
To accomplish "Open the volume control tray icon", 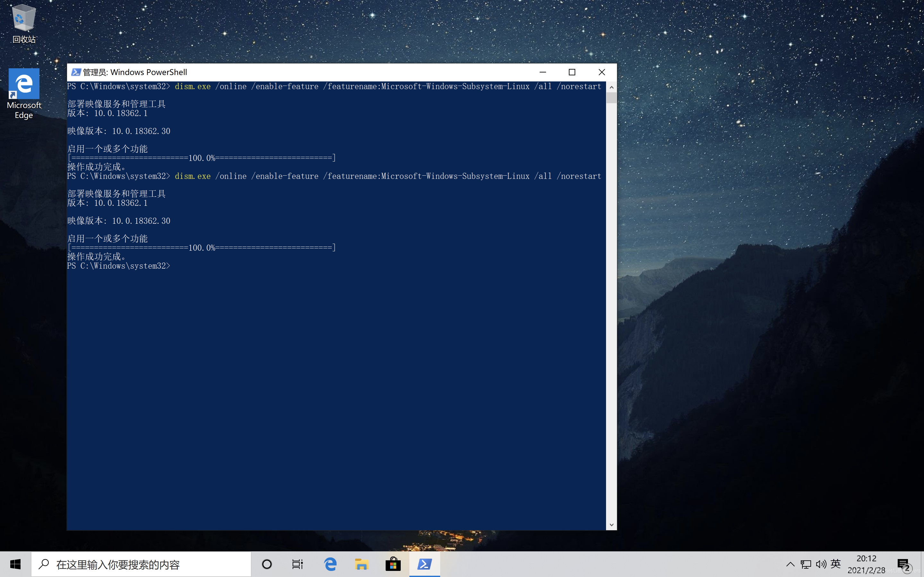I will click(821, 564).
